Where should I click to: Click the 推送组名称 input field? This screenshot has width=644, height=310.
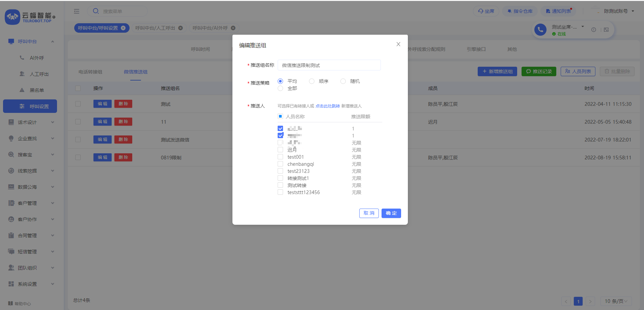329,65
